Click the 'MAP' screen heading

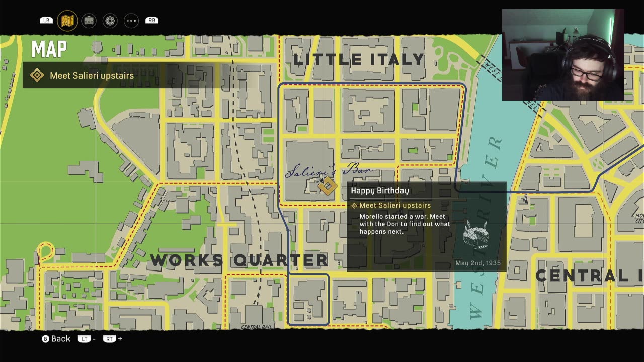pyautogui.click(x=49, y=49)
